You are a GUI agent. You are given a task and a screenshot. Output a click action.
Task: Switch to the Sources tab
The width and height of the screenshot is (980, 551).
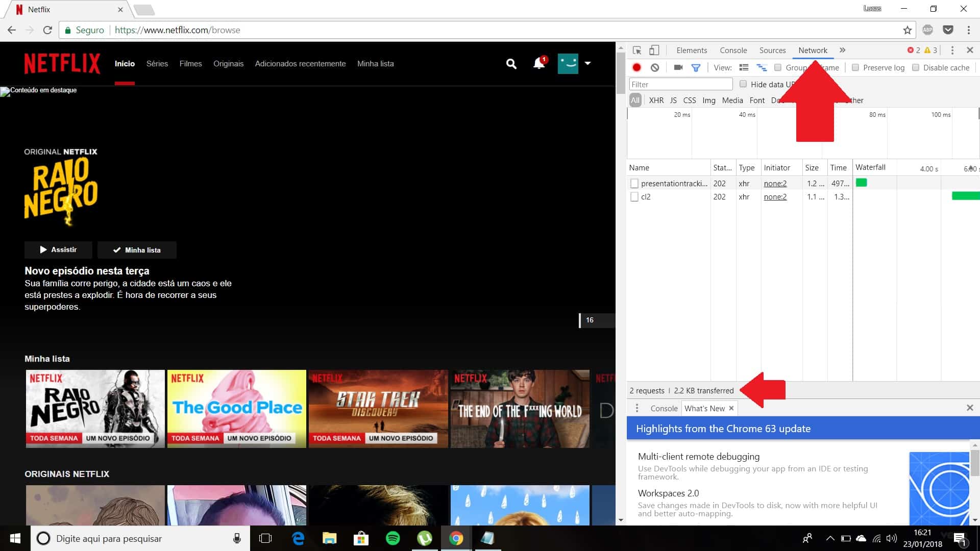tap(772, 50)
